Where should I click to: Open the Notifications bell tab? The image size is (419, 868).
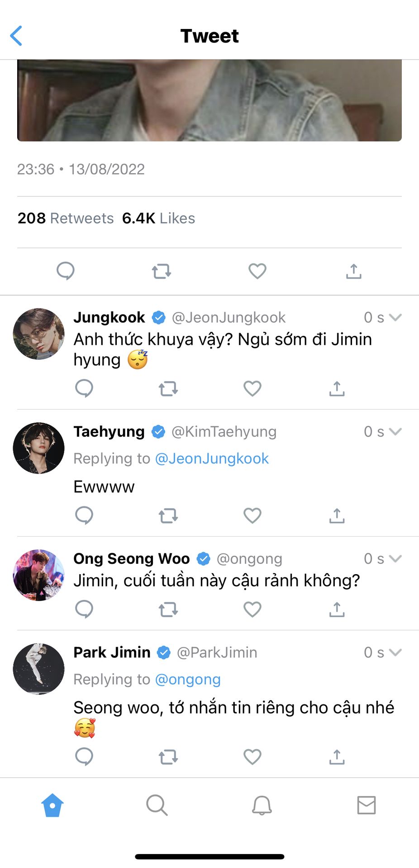262,805
